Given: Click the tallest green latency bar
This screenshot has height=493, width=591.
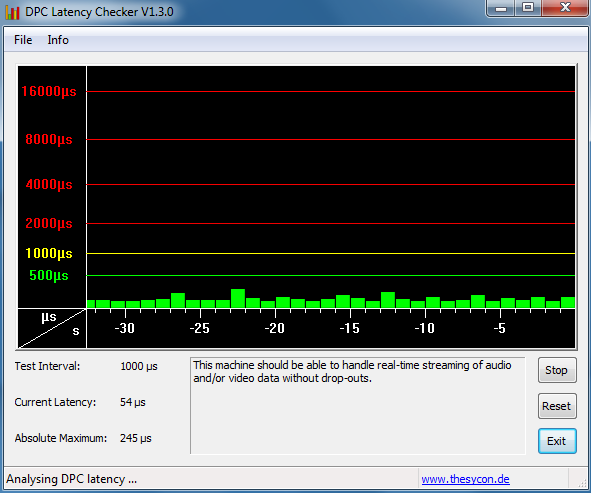Looking at the screenshot, I should [238, 299].
